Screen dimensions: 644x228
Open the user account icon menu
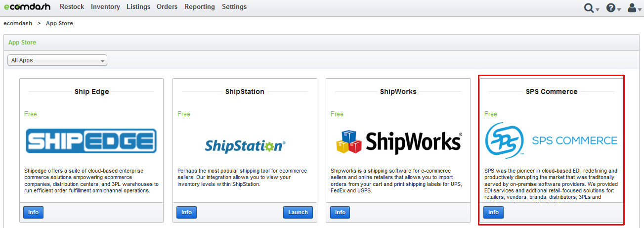[634, 8]
